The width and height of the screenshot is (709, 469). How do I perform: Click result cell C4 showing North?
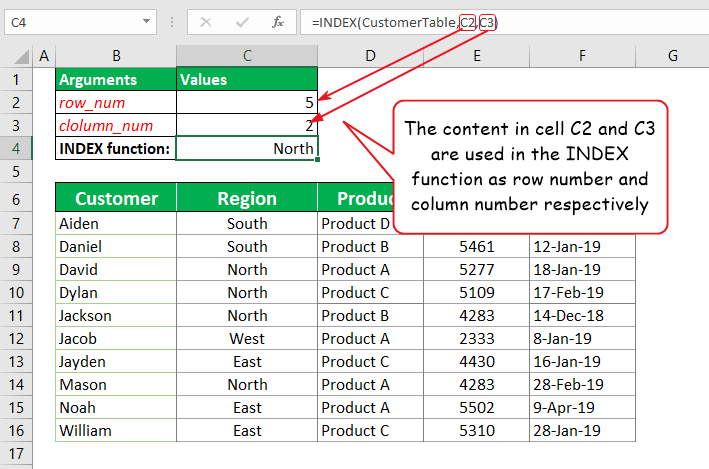(247, 148)
